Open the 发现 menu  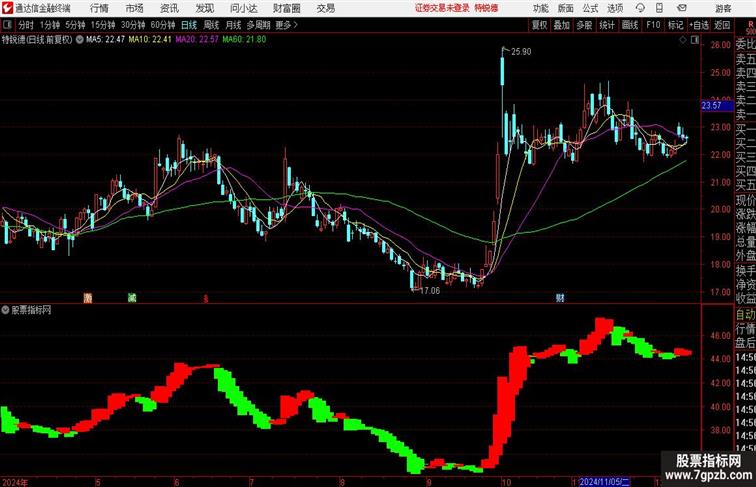204,8
